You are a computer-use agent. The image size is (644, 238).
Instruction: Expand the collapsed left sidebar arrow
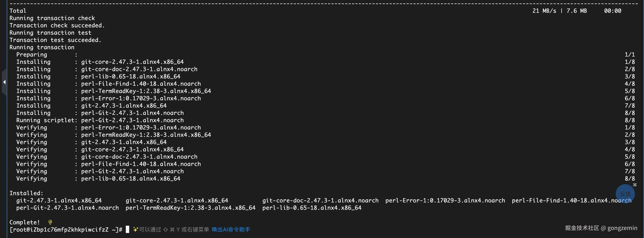4,82
